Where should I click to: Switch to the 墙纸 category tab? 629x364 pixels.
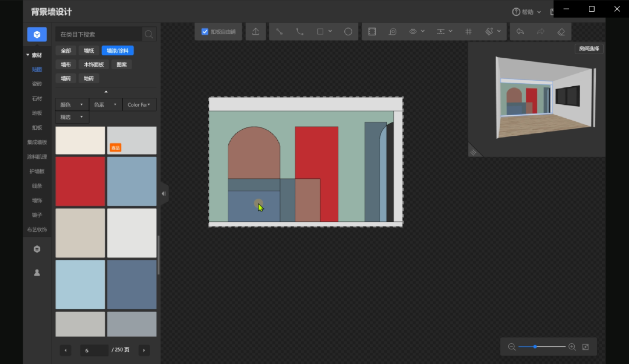pyautogui.click(x=89, y=51)
